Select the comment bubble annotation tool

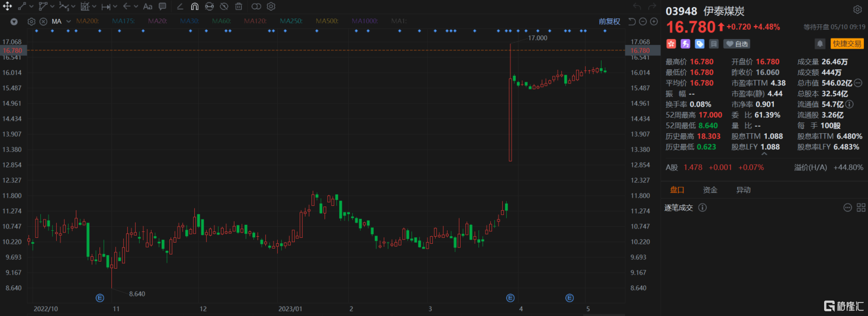point(162,7)
